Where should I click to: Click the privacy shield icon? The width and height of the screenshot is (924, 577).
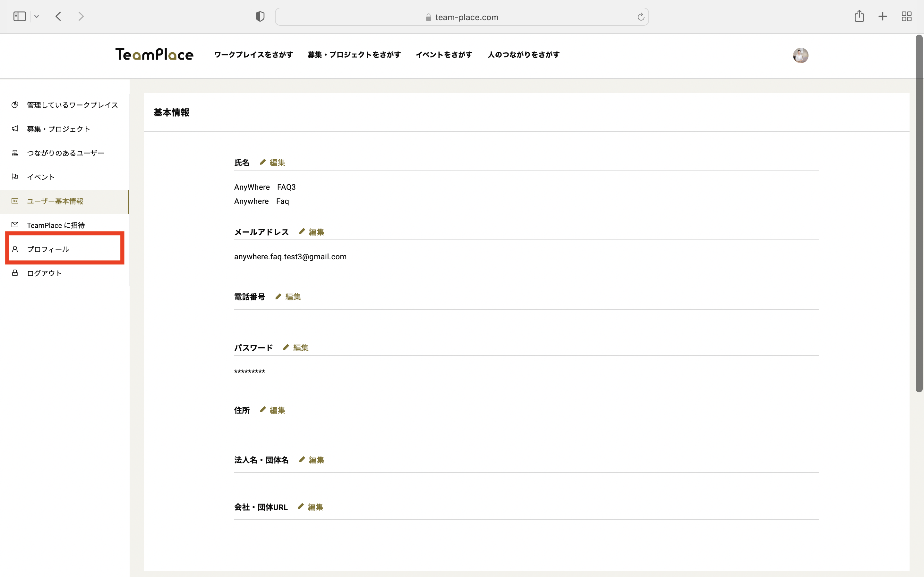pyautogui.click(x=260, y=16)
